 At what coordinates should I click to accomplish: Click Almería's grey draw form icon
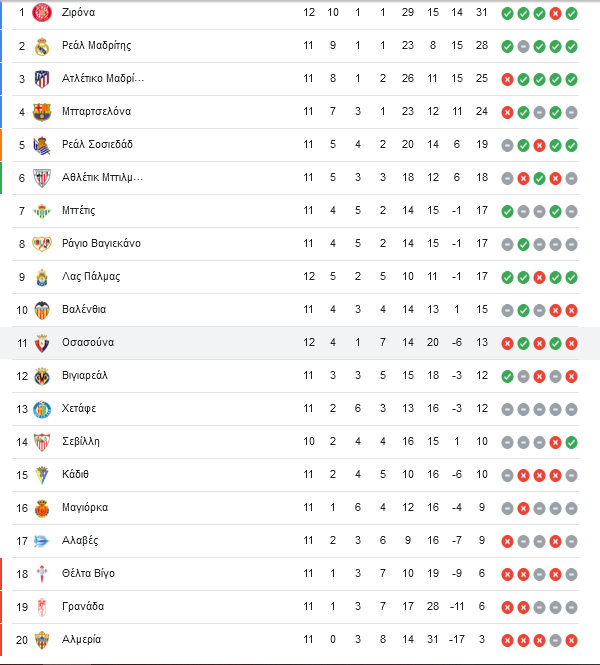coord(555,640)
